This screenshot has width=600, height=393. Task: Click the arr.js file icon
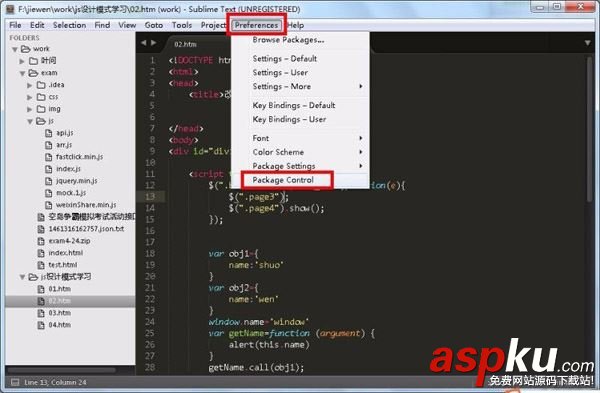[x=49, y=145]
